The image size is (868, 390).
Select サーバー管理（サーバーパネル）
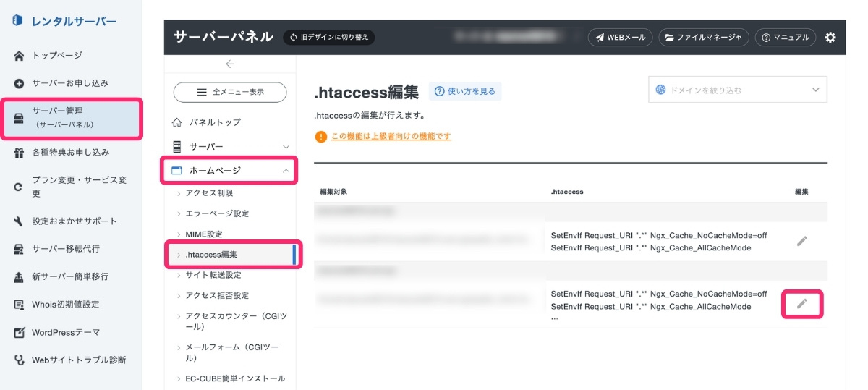pos(71,118)
